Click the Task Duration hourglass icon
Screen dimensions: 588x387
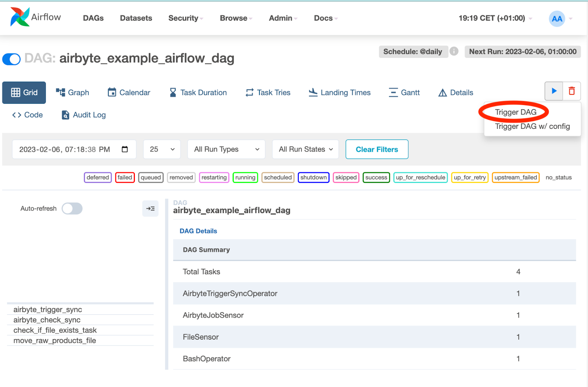click(x=172, y=92)
